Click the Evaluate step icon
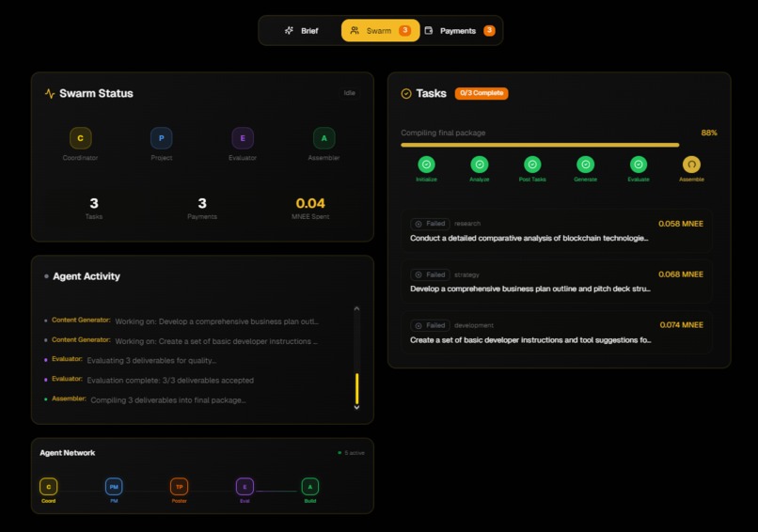Image resolution: width=758 pixels, height=532 pixels. (639, 164)
